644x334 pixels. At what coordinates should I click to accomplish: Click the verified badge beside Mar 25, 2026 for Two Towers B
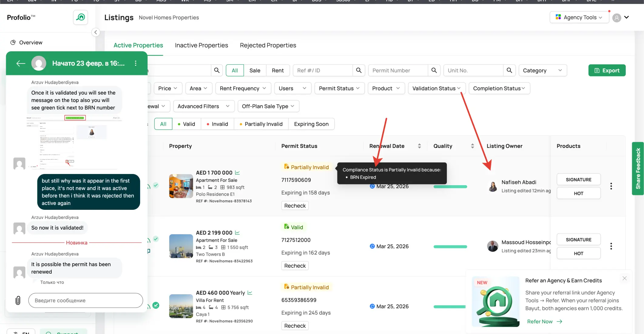pos(372,246)
